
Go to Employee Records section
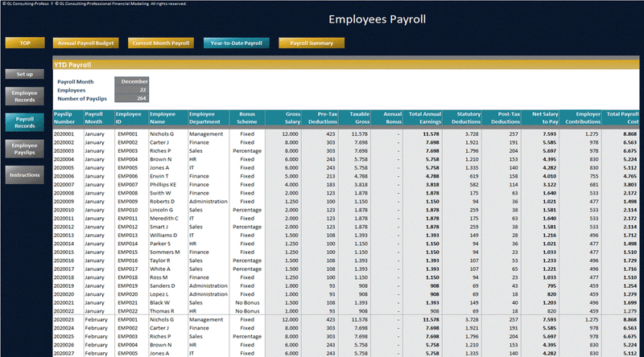(x=25, y=96)
